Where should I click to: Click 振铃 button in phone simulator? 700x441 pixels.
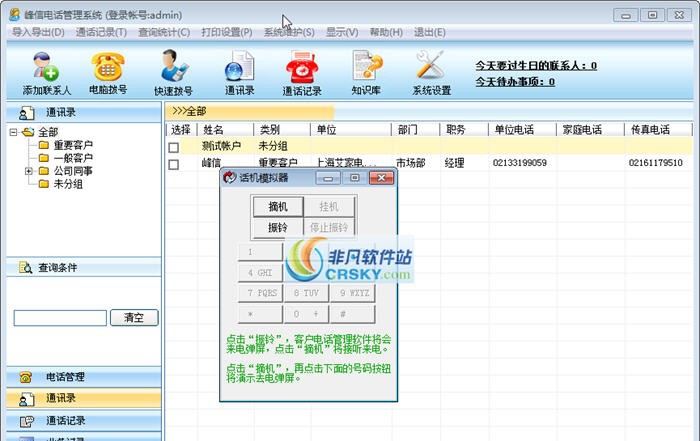tap(278, 227)
